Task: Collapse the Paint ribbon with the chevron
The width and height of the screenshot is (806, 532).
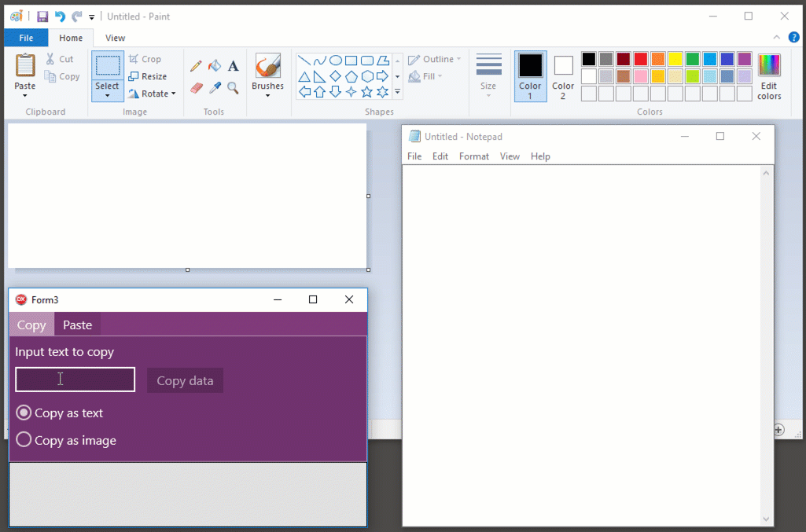Action: click(x=777, y=38)
